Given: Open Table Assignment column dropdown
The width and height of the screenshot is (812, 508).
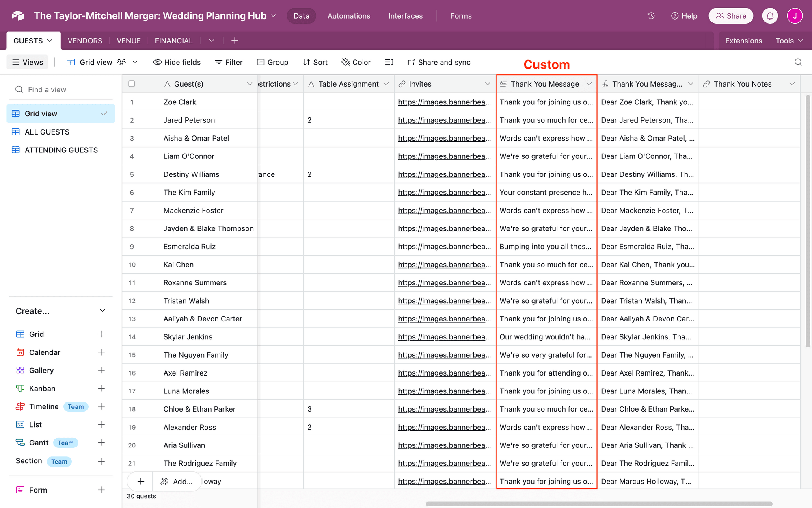Looking at the screenshot, I should [x=386, y=84].
